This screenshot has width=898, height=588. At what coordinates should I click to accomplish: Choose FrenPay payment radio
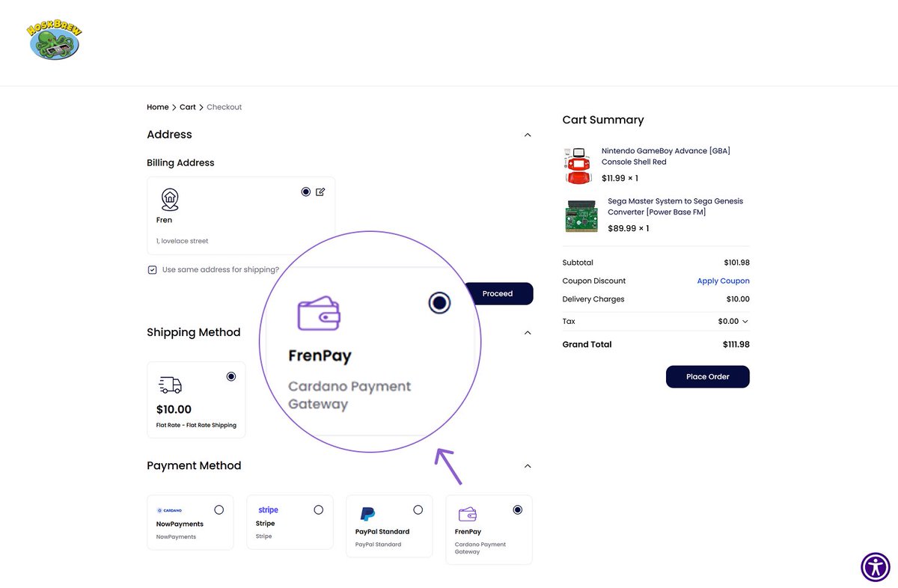click(517, 509)
